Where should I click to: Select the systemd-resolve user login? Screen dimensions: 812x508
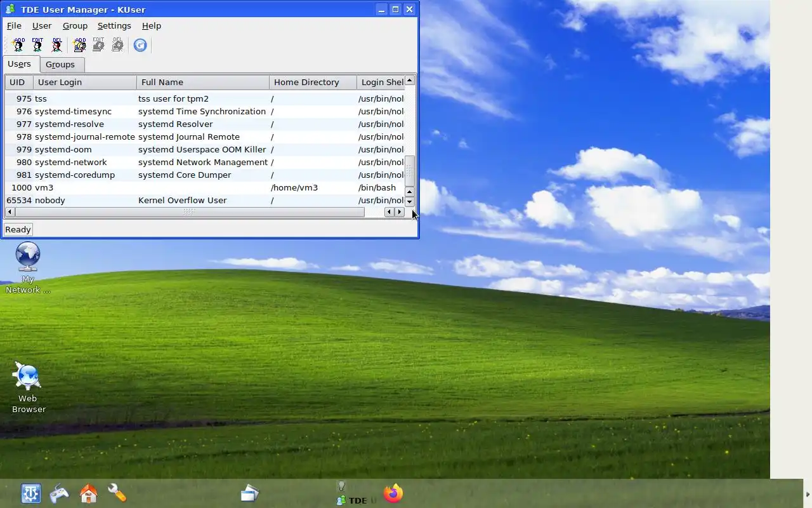(69, 124)
